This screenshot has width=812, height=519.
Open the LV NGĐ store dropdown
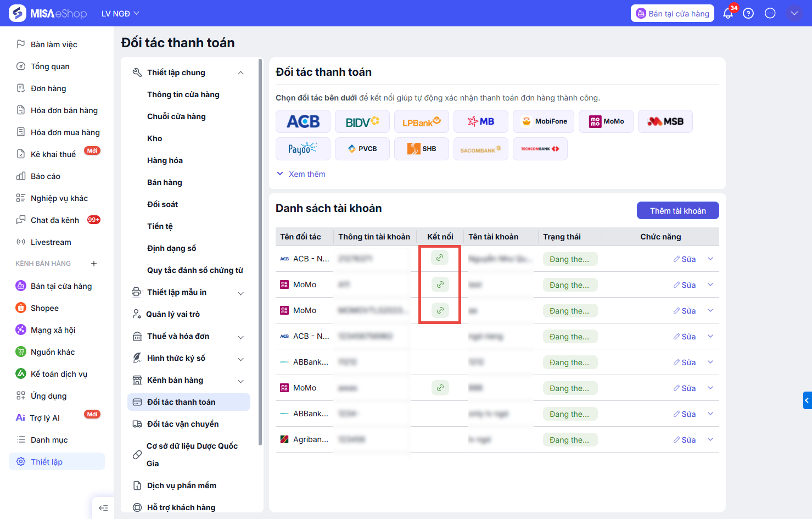click(x=120, y=14)
